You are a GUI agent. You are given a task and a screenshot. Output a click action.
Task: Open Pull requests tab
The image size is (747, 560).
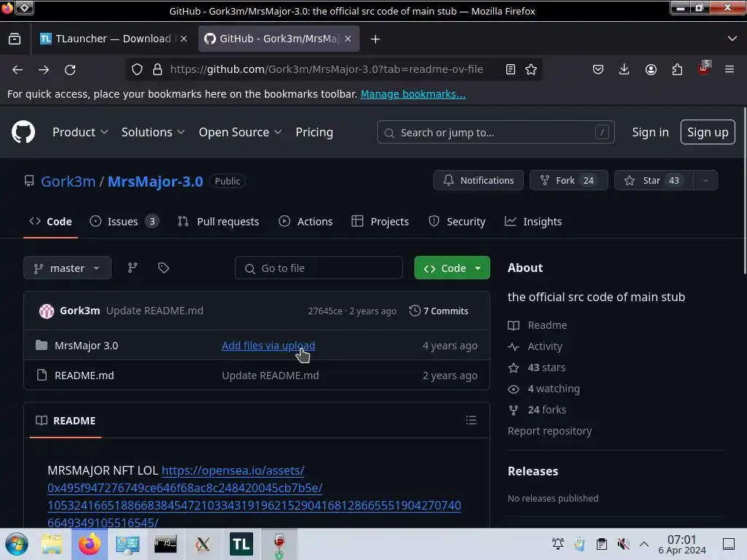click(x=218, y=222)
